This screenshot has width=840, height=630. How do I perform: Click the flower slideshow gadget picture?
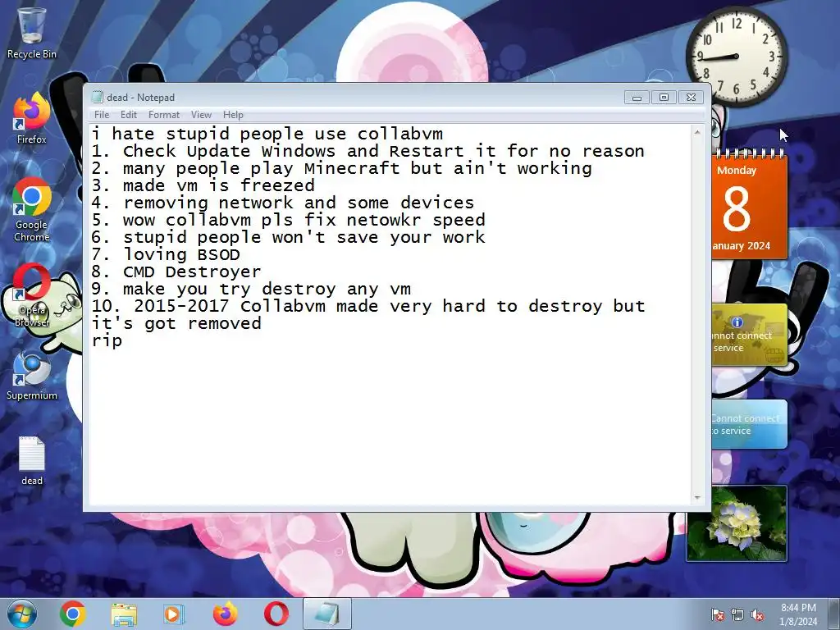point(737,523)
